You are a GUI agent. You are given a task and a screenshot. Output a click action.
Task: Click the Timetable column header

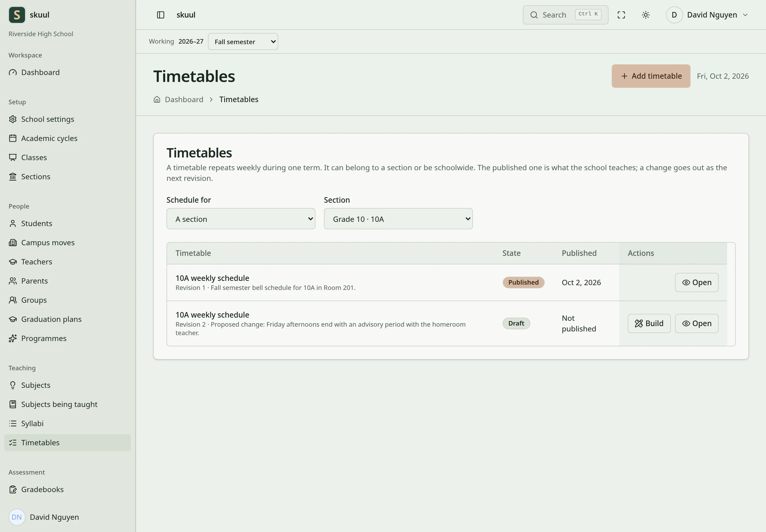click(x=193, y=253)
